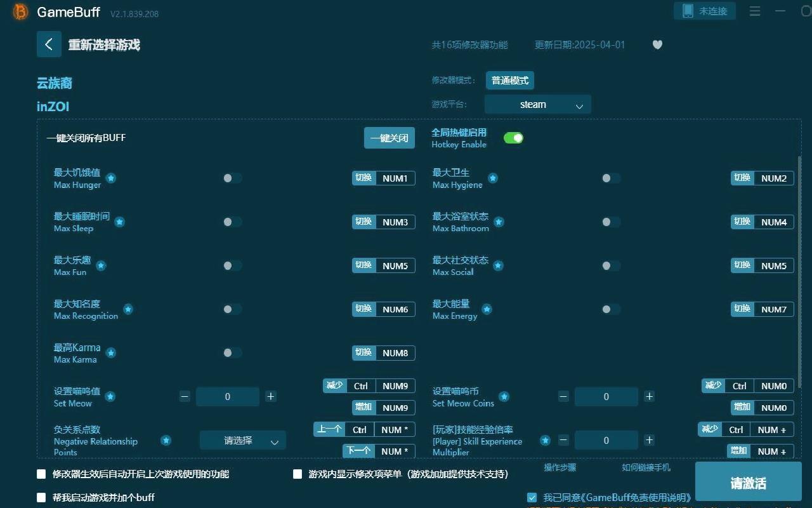Image resolution: width=812 pixels, height=508 pixels.
Task: Toggle Max Karma switch
Action: [232, 352]
